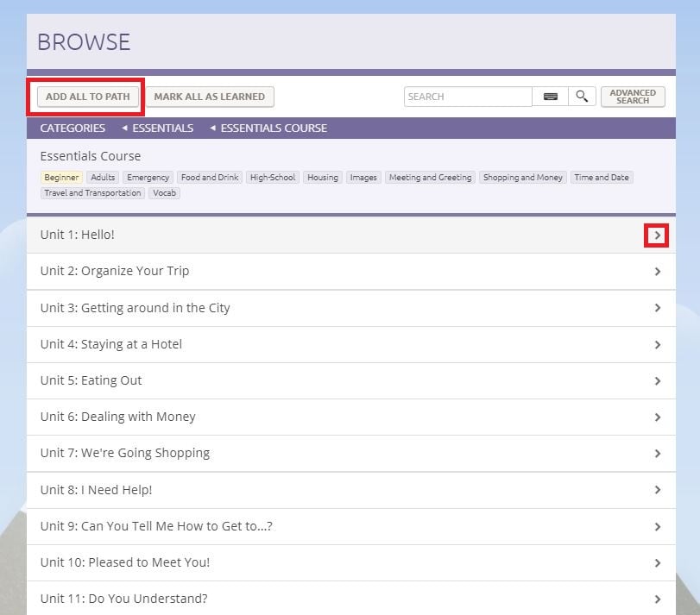Open ADVANCED SEARCH
The width and height of the screenshot is (700, 615).
coord(633,97)
